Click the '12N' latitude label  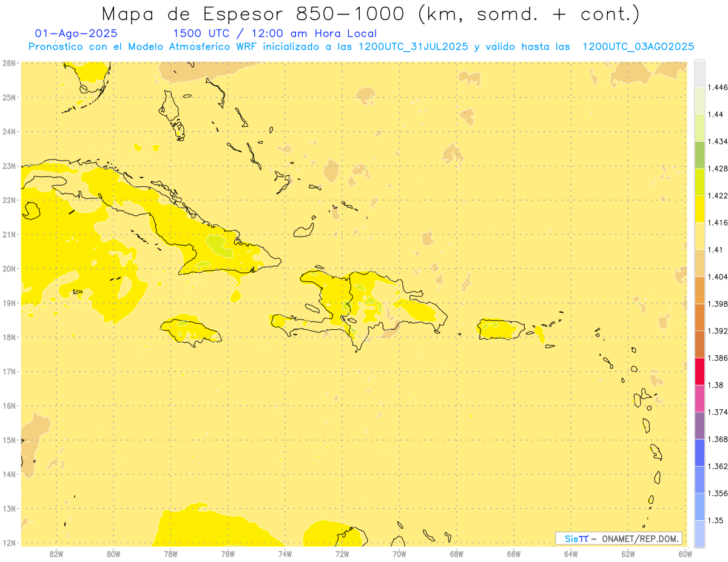coord(9,543)
